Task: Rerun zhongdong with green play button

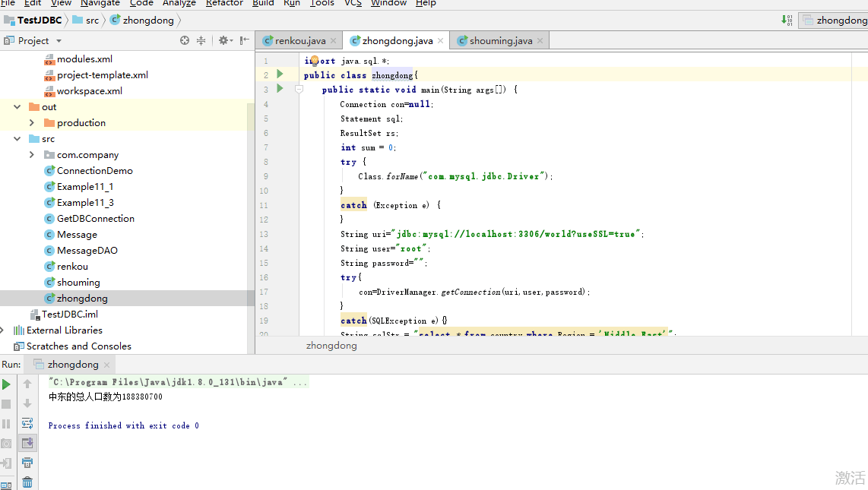Action: coord(6,384)
